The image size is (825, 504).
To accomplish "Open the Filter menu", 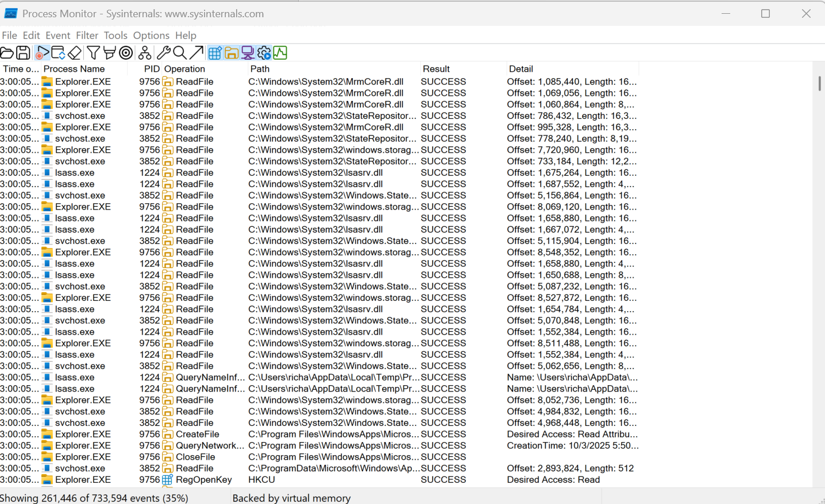I will [x=87, y=36].
